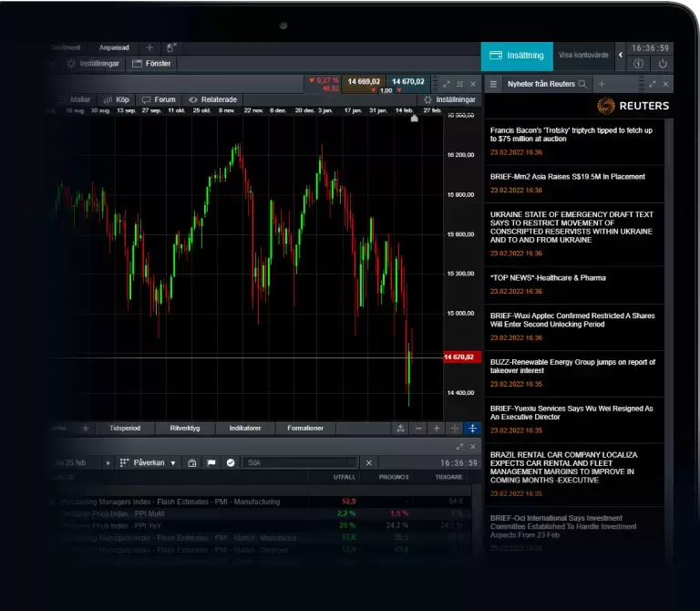Click the detached-window icon beside layout tabs

(x=171, y=47)
